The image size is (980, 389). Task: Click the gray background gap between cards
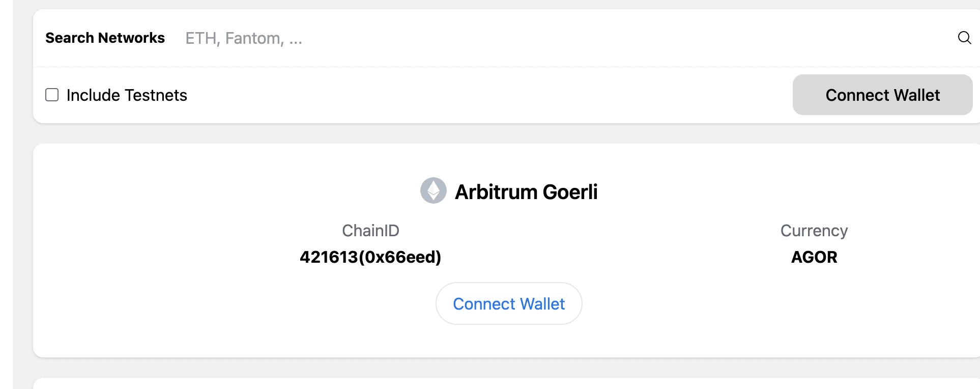[506, 133]
